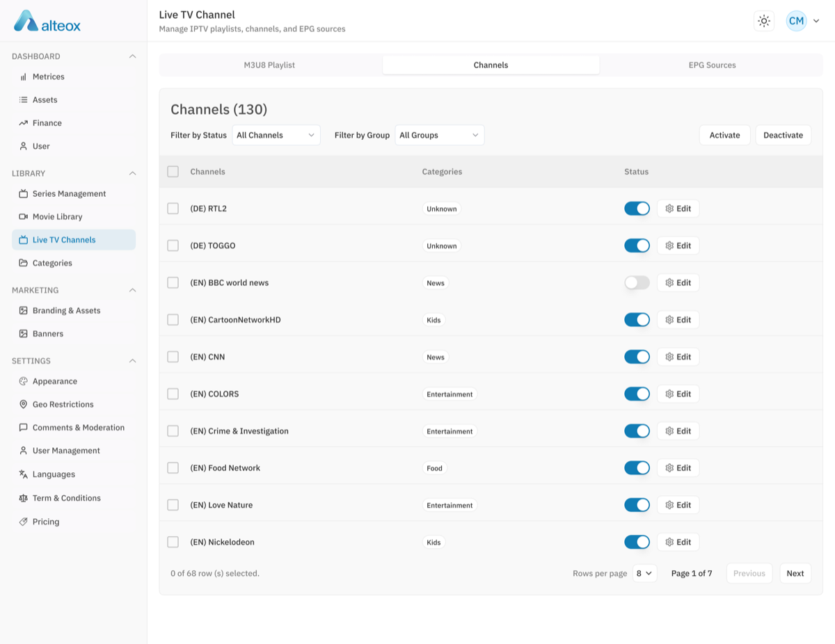835x644 pixels.
Task: Click the Previous page button
Action: click(x=749, y=573)
